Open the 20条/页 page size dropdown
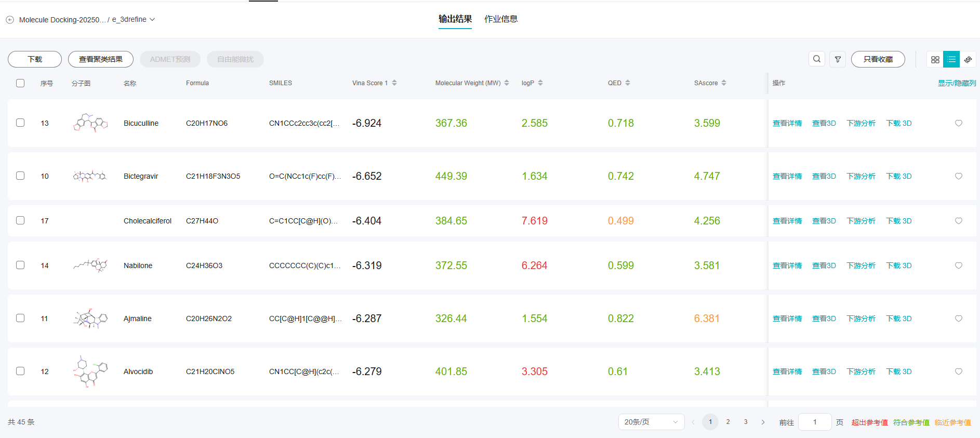This screenshot has height=438, width=980. 651,422
